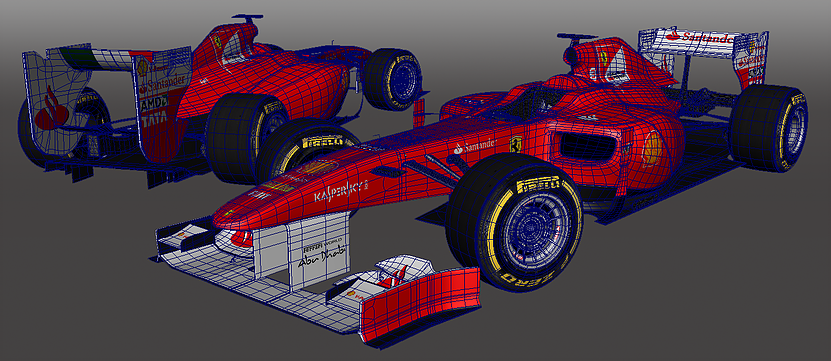Select the back car's raised front tire
Screen dimensions: 831x361
pyautogui.click(x=393, y=79)
